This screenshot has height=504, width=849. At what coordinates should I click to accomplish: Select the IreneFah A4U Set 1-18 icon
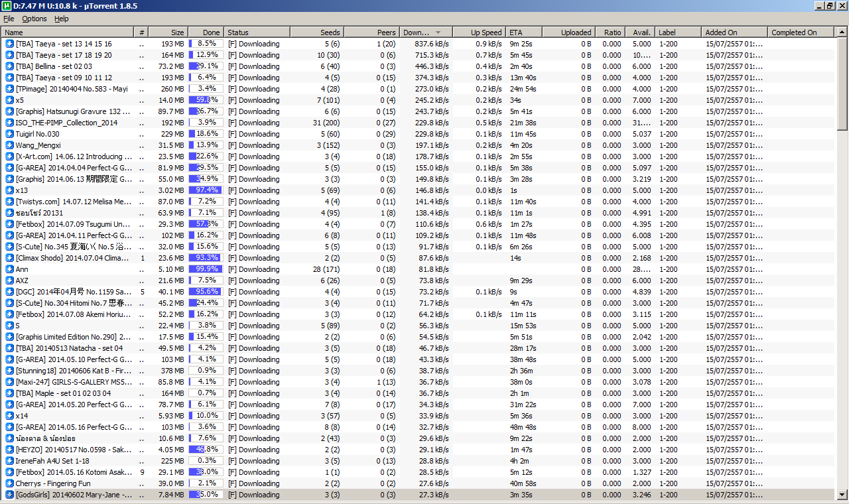[x=9, y=461]
